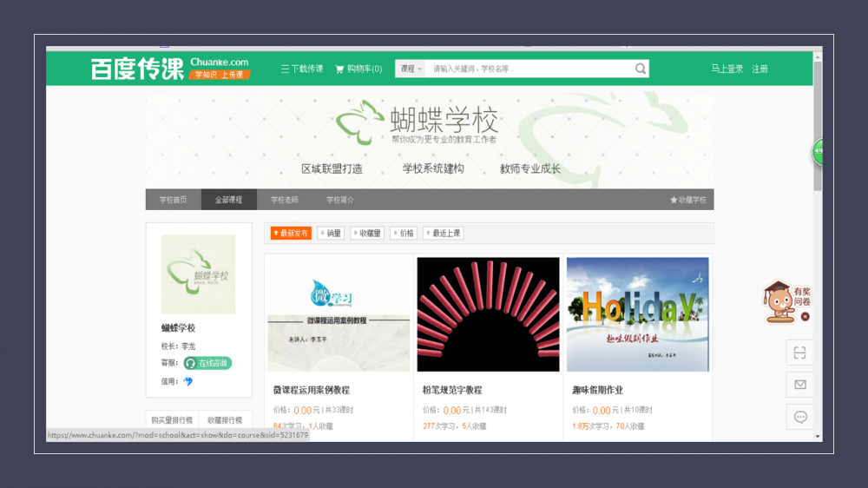The width and height of the screenshot is (868, 488).
Task: Select the 最新发布 sort option
Action: [291, 233]
